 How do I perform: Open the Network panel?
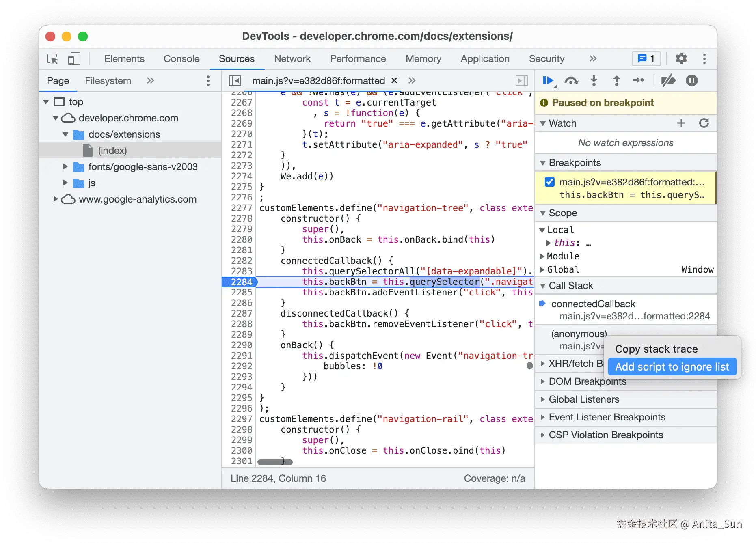click(292, 59)
